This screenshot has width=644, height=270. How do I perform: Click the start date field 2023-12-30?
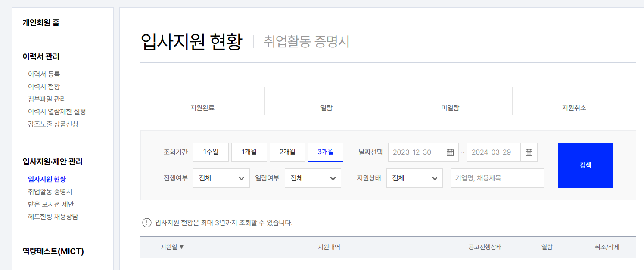point(415,152)
